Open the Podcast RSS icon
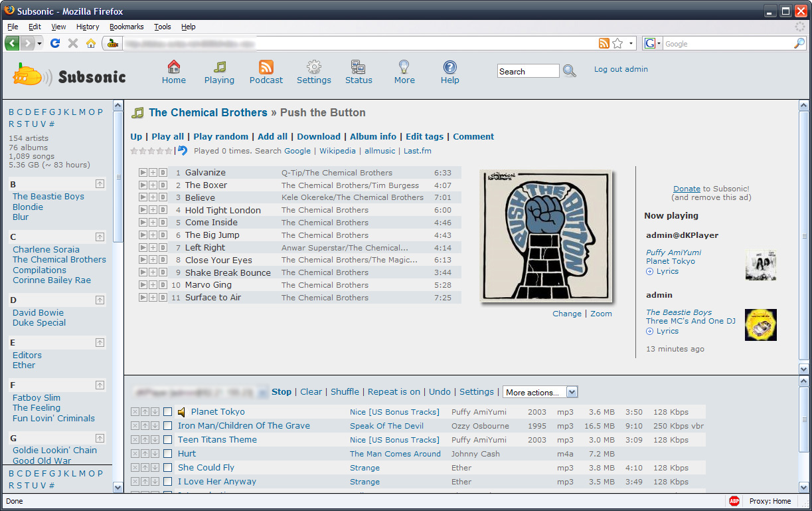The width and height of the screenshot is (812, 511). pyautogui.click(x=266, y=66)
